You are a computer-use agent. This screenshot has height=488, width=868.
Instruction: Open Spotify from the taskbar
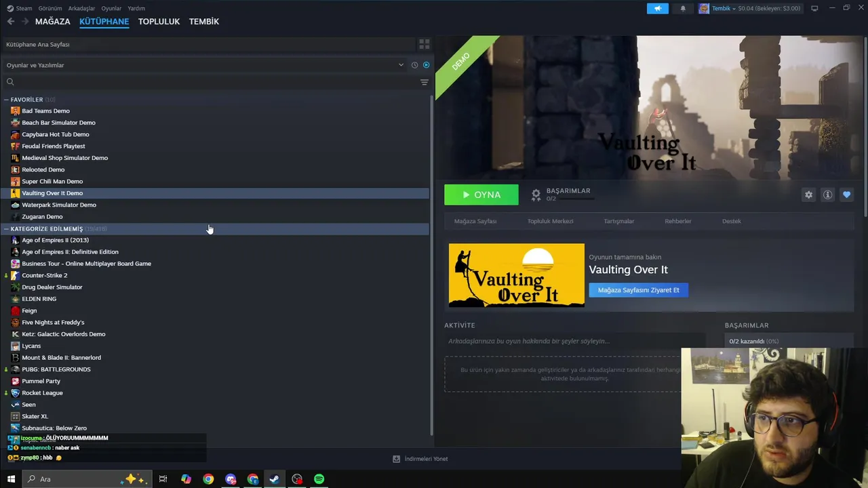[319, 479]
